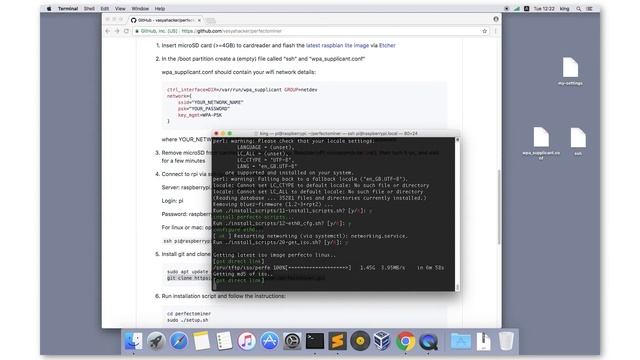
Task: Open the Shell menu
Action: pyautogui.click(x=89, y=8)
